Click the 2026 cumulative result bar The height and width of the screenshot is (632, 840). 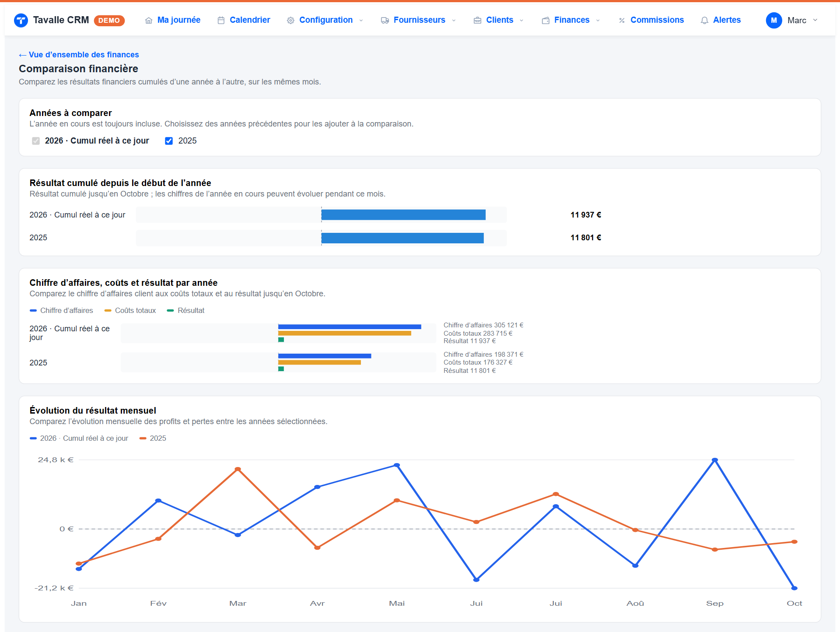(x=403, y=215)
